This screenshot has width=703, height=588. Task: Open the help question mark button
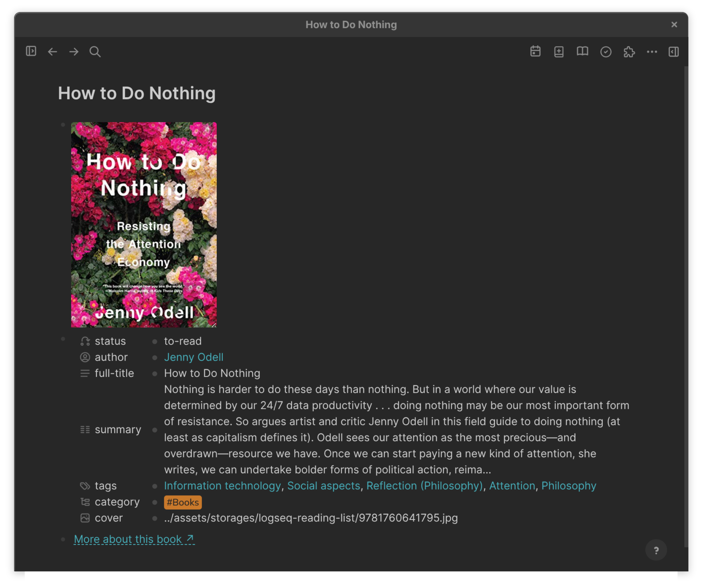click(x=656, y=550)
